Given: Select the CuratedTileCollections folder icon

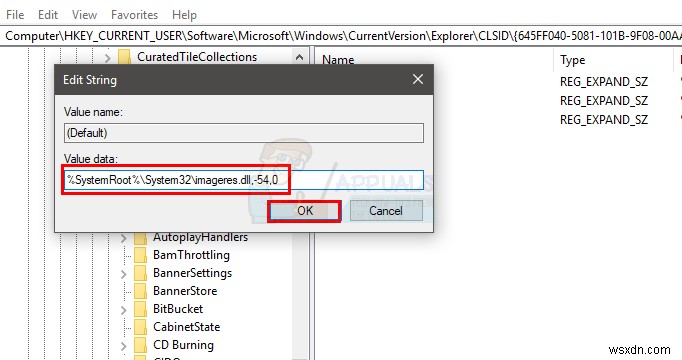Looking at the screenshot, I should click(124, 57).
